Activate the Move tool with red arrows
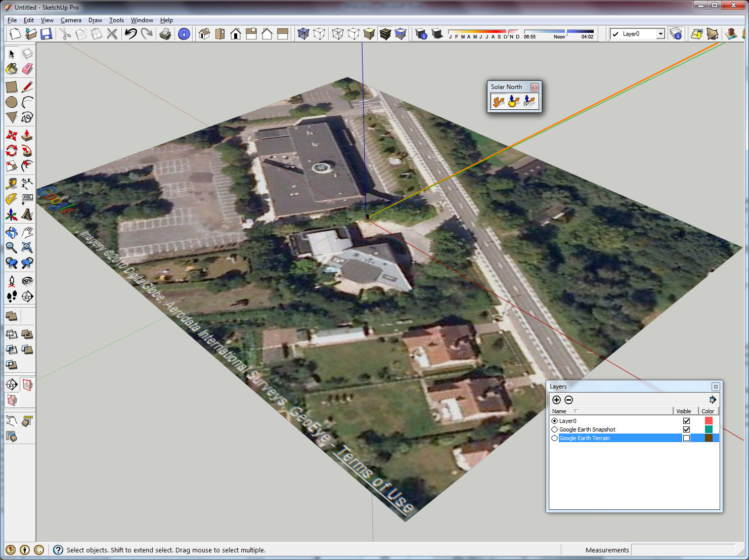Viewport: 749px width, 560px height. point(12,136)
